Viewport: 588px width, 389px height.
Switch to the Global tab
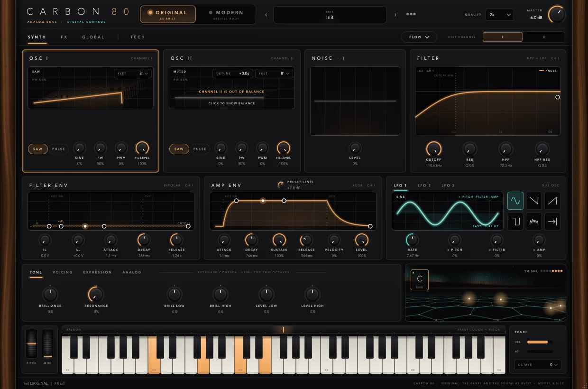coord(93,37)
